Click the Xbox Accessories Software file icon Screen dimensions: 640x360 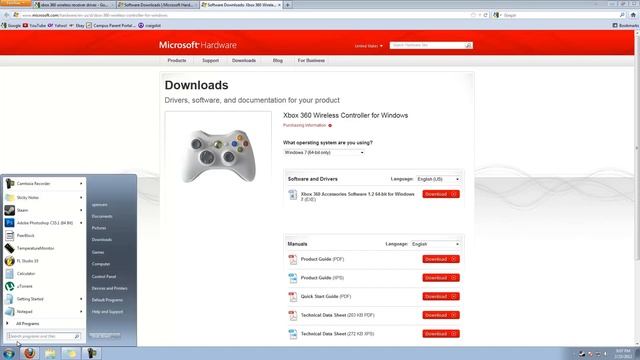click(x=293, y=195)
